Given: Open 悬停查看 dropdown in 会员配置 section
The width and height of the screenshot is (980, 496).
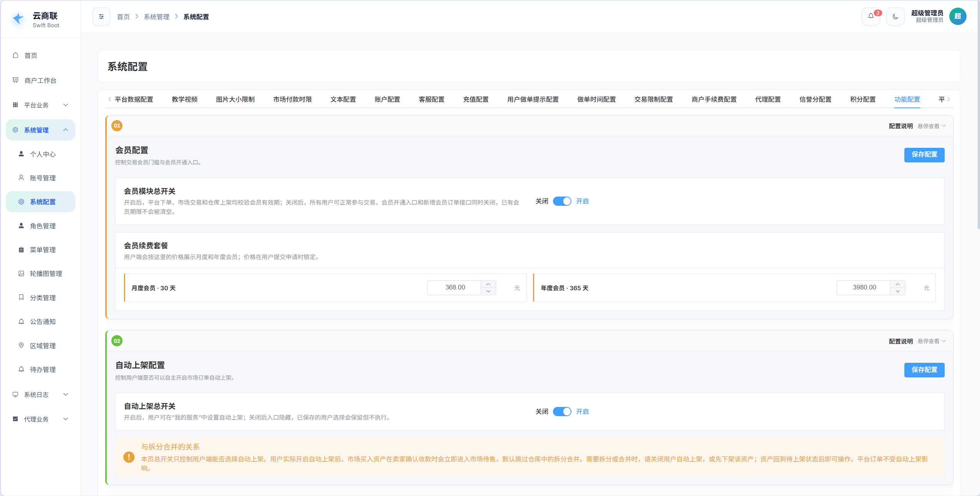Looking at the screenshot, I should coord(932,126).
